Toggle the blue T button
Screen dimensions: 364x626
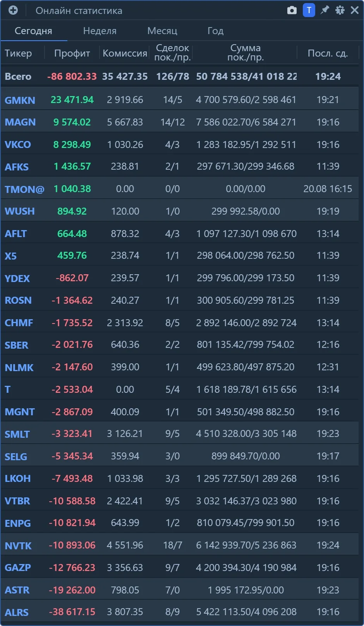309,10
